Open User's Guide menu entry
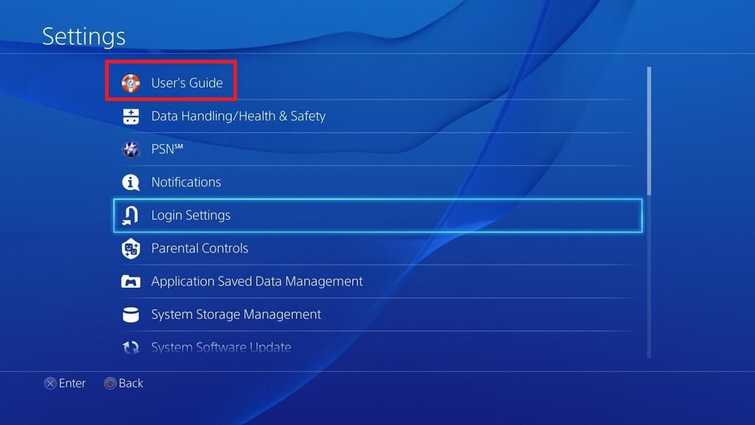 click(187, 83)
